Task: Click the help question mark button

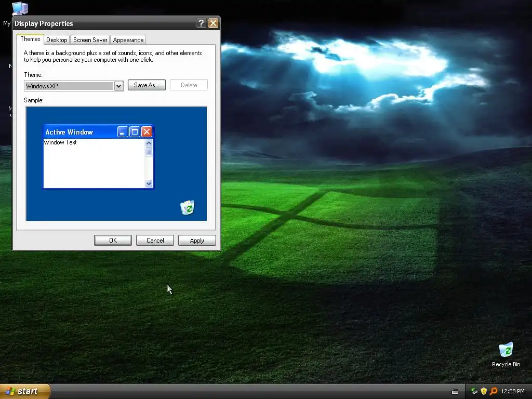Action: pos(201,23)
